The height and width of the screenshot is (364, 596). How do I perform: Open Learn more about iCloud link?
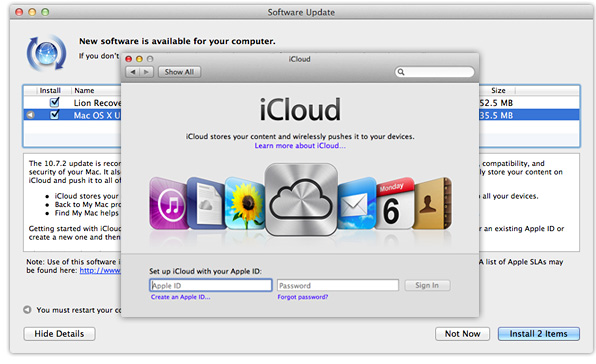pyautogui.click(x=300, y=146)
